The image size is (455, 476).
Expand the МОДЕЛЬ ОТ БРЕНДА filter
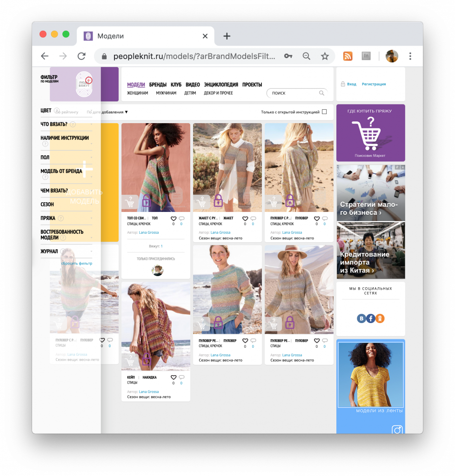66,174
